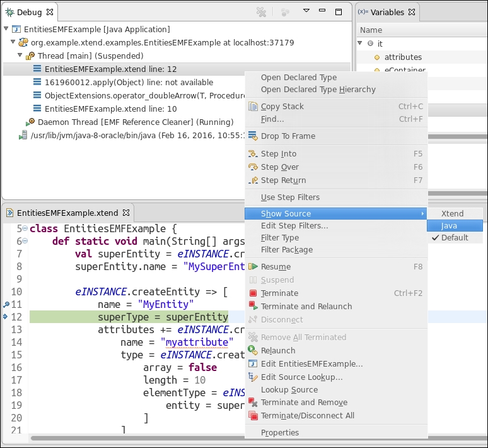Select the Default source option

[x=455, y=238]
